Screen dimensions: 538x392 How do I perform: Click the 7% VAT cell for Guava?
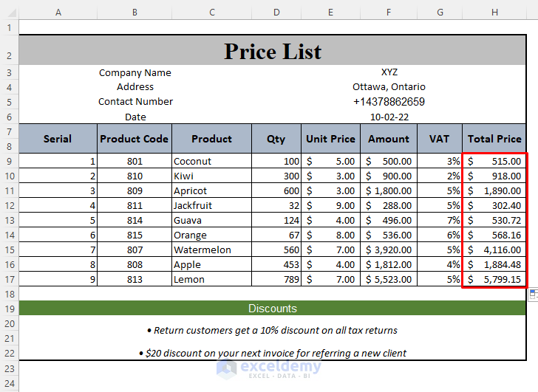[x=440, y=221]
